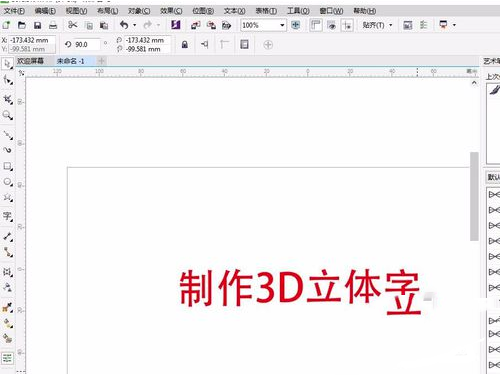Select the Artistic media tool
This screenshot has height=377, width=501.
pos(8,150)
